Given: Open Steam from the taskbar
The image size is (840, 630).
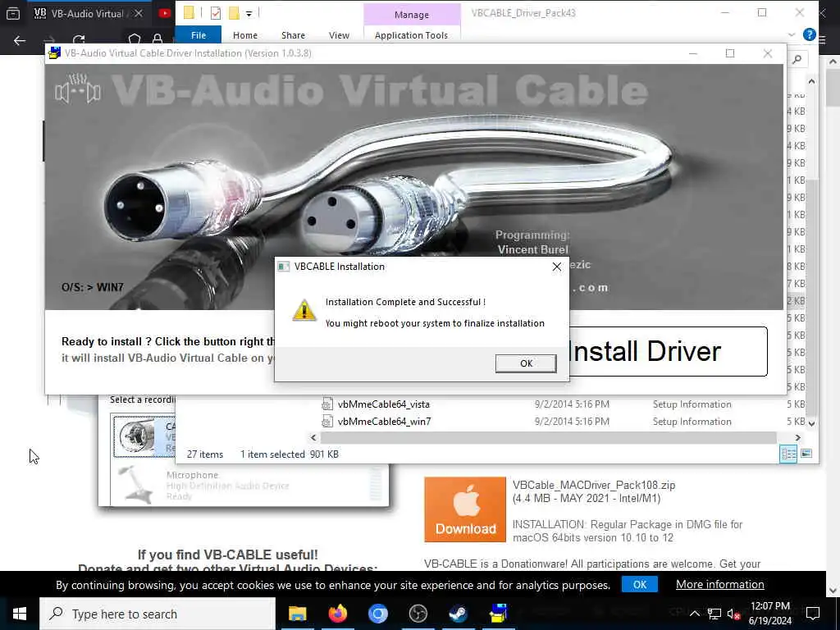Looking at the screenshot, I should [458, 614].
